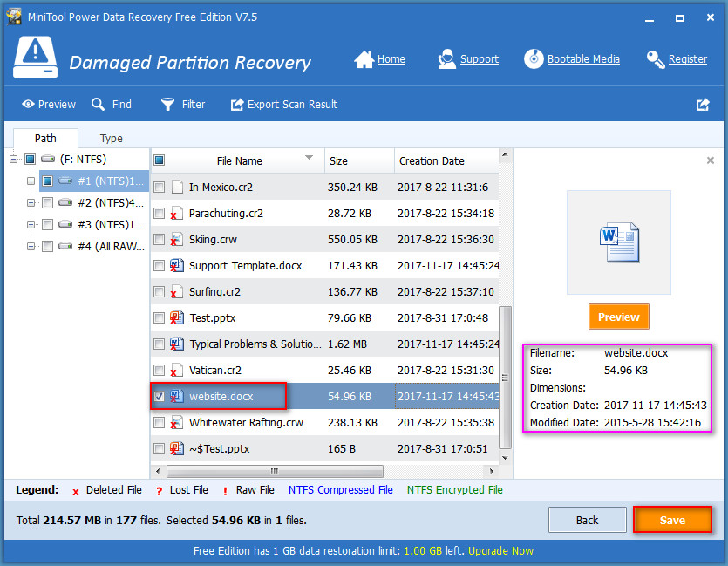This screenshot has height=566, width=728.
Task: Click the Whitewater Rafting.crw image icon
Action: (176, 422)
